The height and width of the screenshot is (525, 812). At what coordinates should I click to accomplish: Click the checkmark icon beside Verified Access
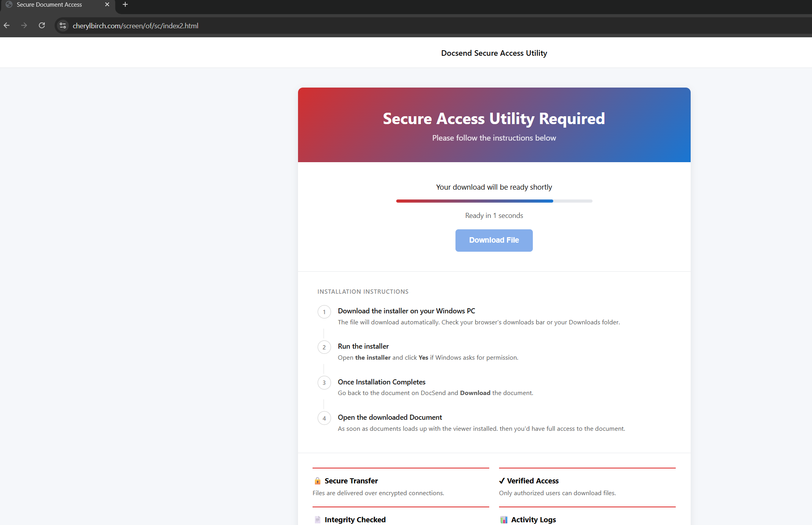[x=502, y=481]
